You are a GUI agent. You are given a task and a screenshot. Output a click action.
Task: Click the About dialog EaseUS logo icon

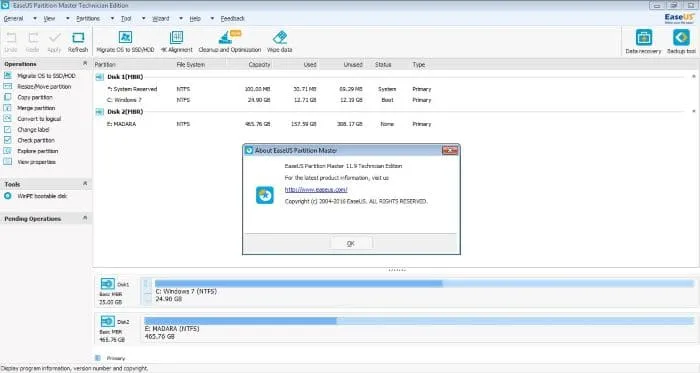coord(265,195)
